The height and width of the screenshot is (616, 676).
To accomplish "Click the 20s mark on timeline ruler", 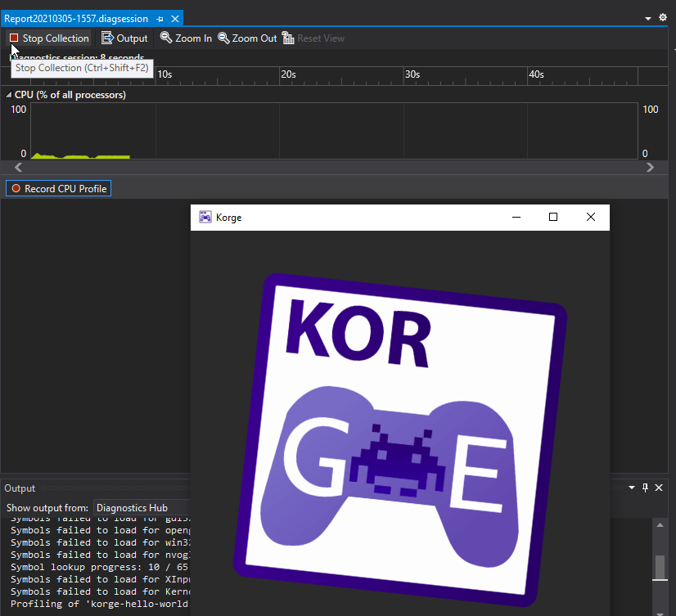I will 288,74.
